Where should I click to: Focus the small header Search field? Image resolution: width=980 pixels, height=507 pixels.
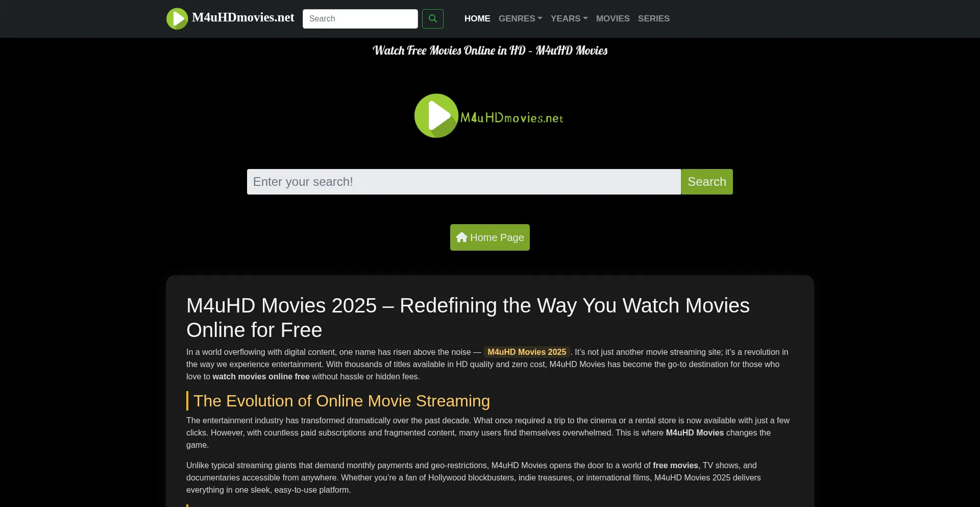pyautogui.click(x=360, y=19)
